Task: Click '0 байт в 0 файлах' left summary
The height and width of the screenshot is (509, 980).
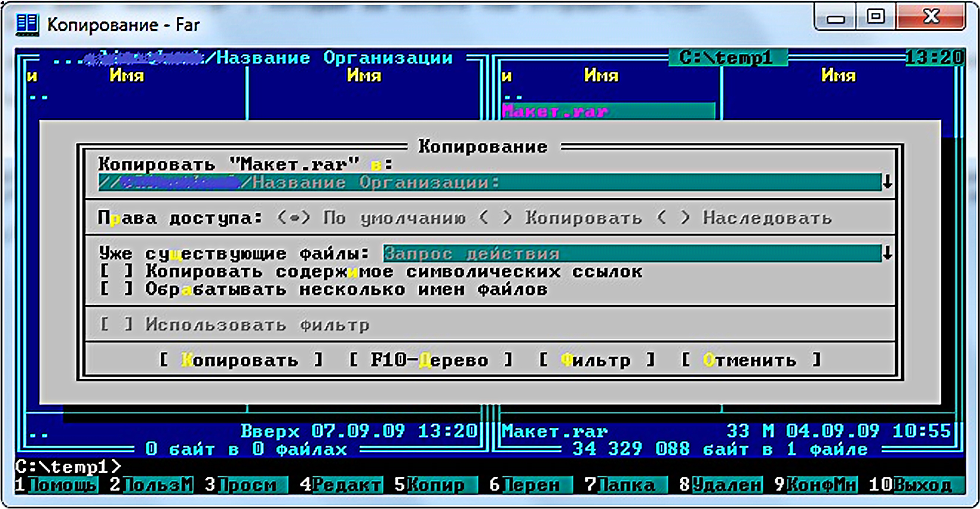Action: 246,449
